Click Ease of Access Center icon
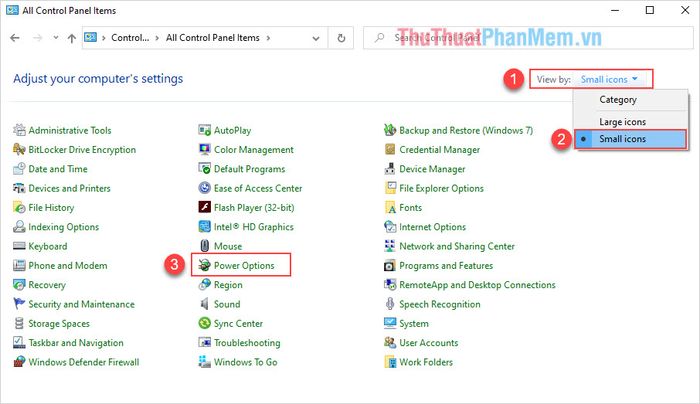Image resolution: width=700 pixels, height=404 pixels. point(204,188)
